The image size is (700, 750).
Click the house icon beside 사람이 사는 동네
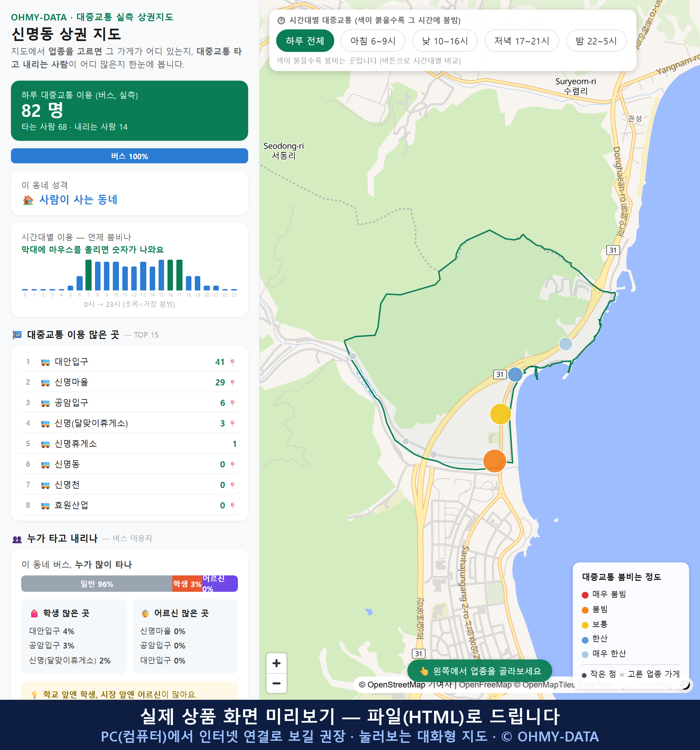(x=28, y=200)
